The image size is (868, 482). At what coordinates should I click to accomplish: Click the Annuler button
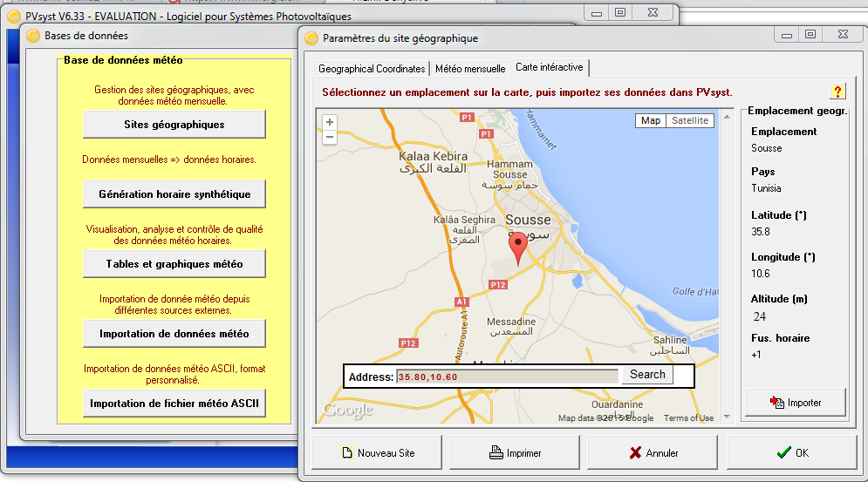pos(653,452)
